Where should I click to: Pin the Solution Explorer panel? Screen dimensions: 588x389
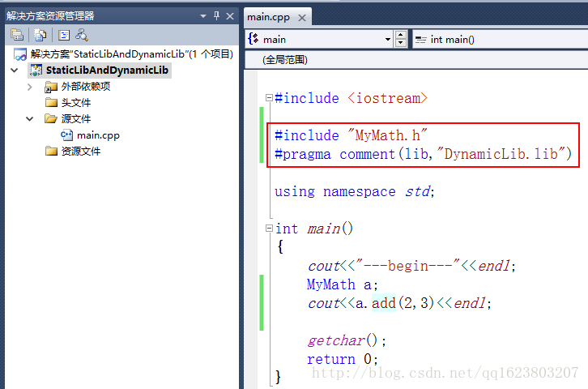[216, 15]
